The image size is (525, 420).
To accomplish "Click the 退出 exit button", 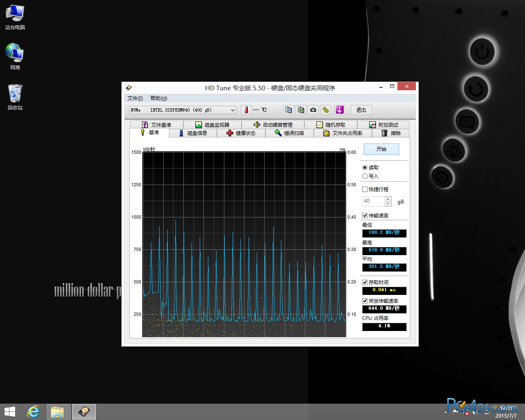I will [x=361, y=110].
